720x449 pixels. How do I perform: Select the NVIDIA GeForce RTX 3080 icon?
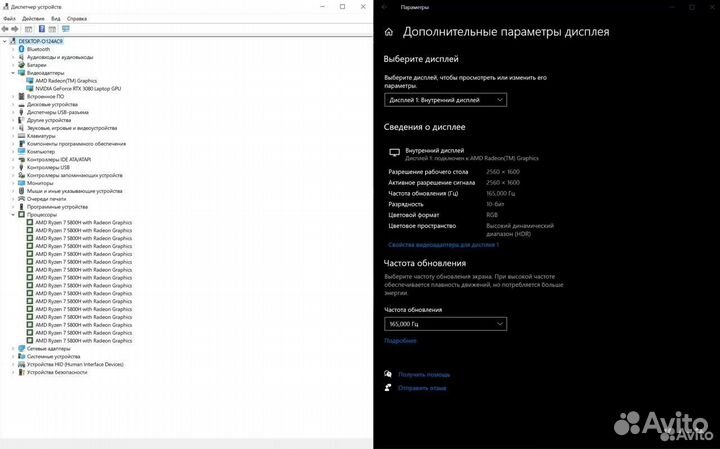[x=30, y=89]
